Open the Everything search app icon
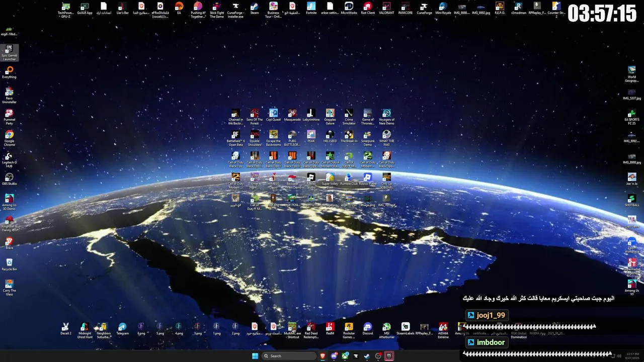 tap(9, 72)
